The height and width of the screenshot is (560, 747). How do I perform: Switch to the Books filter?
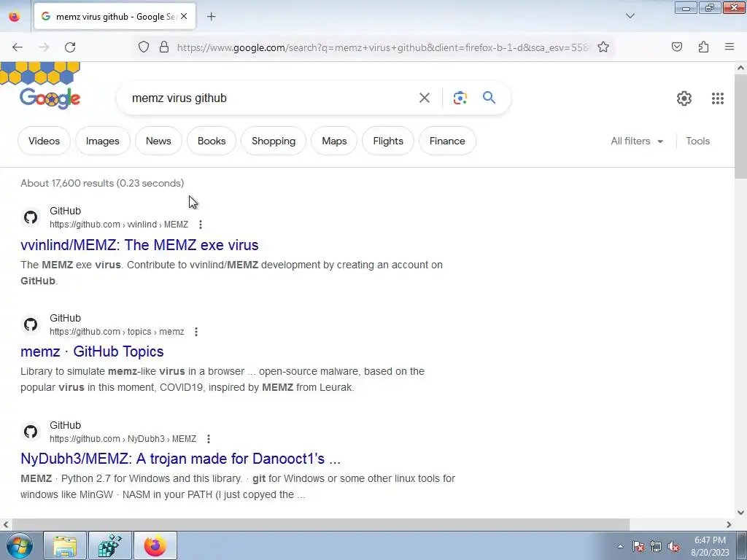click(212, 141)
